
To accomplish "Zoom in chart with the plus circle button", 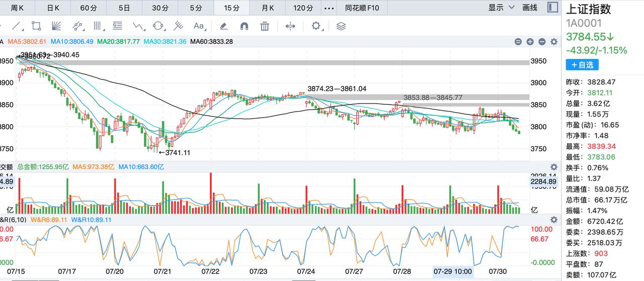I will click(x=530, y=42).
